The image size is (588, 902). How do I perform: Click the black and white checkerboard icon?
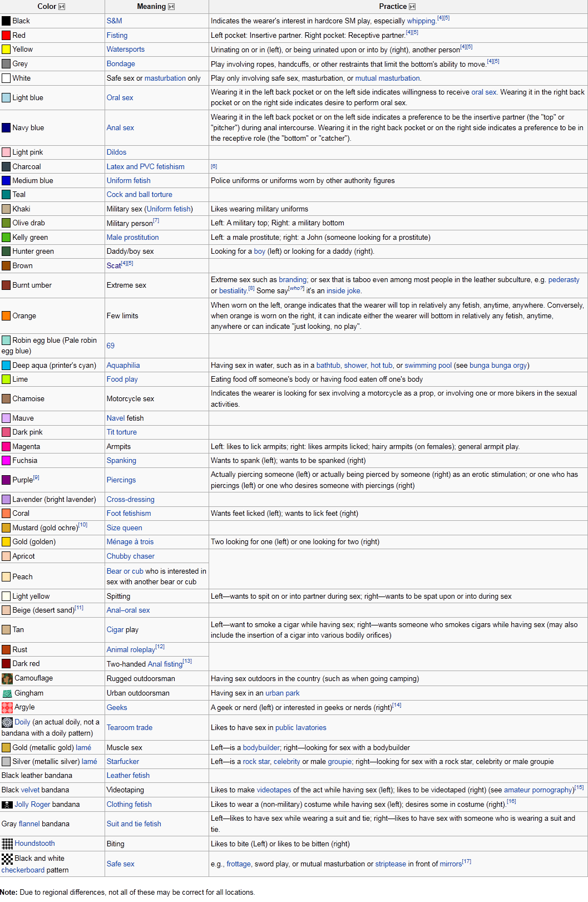point(7,859)
